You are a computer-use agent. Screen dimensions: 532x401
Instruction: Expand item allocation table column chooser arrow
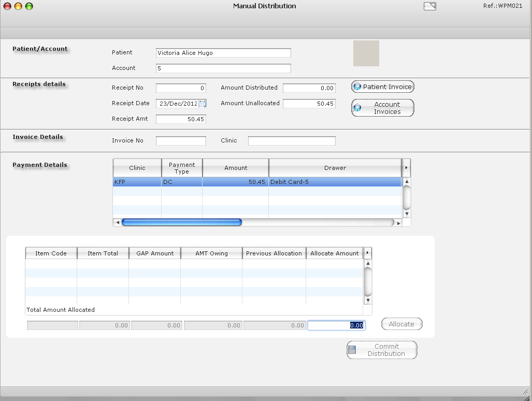click(x=367, y=253)
